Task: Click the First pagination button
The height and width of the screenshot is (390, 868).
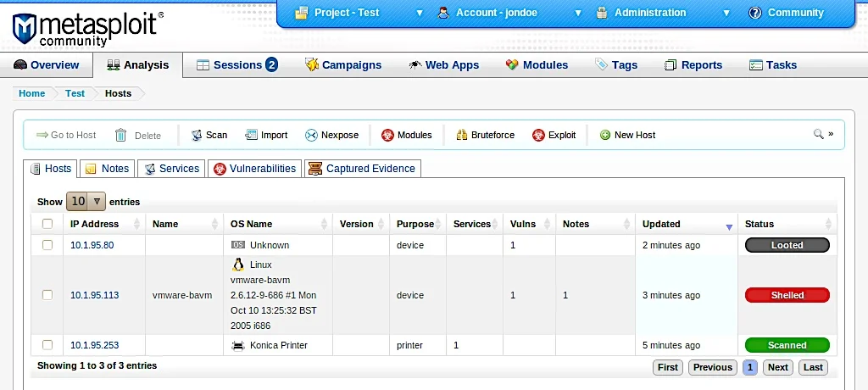Action: (668, 367)
